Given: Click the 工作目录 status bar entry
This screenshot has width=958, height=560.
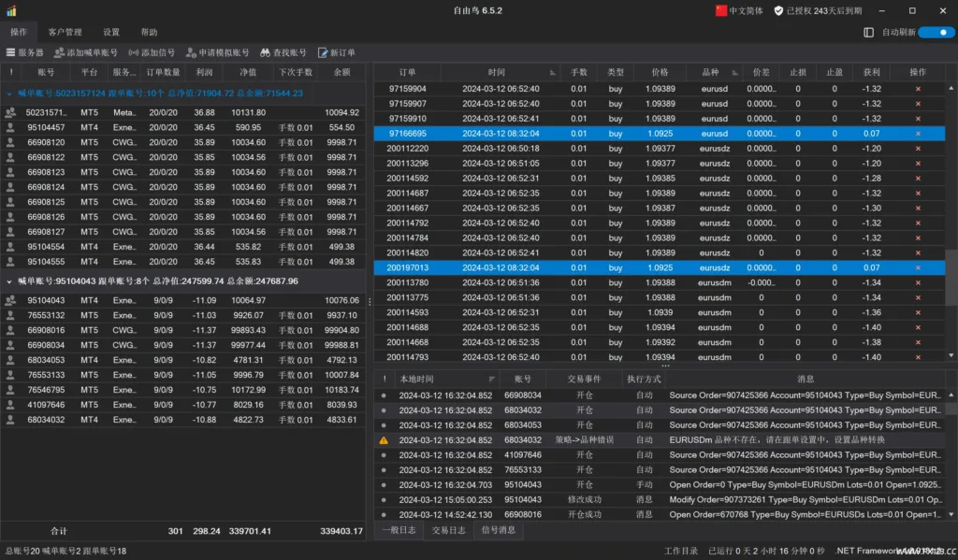Looking at the screenshot, I should 681,551.
